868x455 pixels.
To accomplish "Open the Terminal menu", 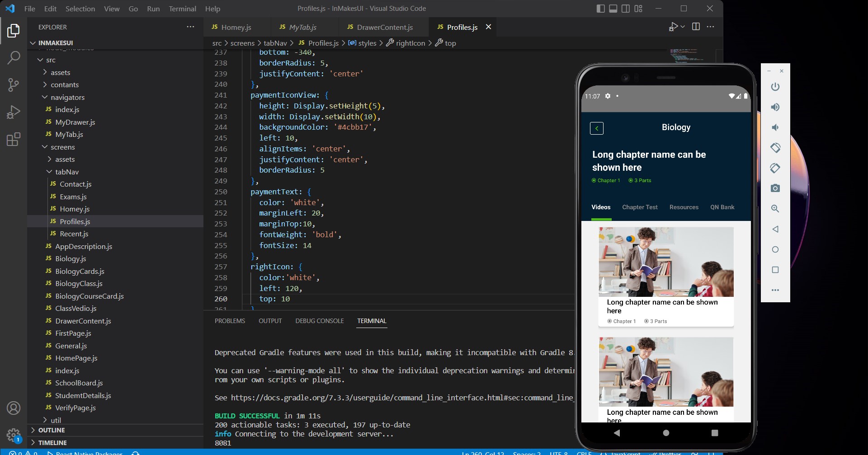I will 182,8.
